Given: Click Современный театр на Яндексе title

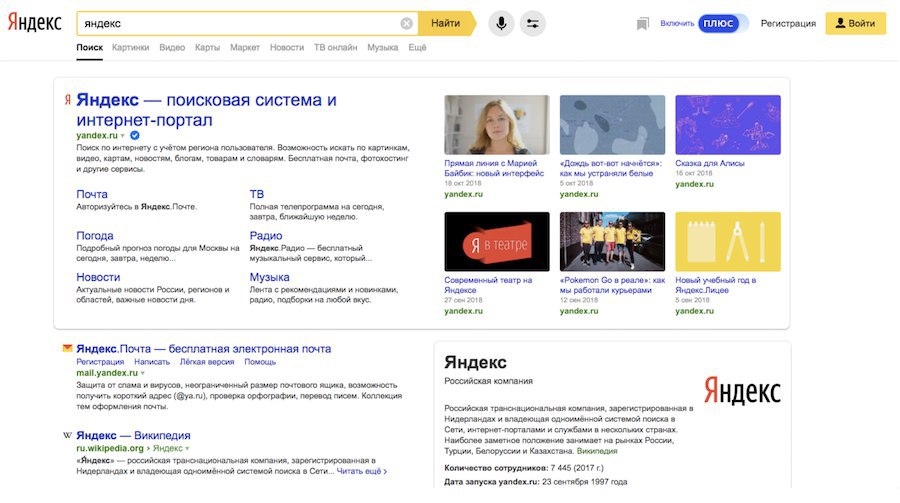Looking at the screenshot, I should (x=488, y=285).
